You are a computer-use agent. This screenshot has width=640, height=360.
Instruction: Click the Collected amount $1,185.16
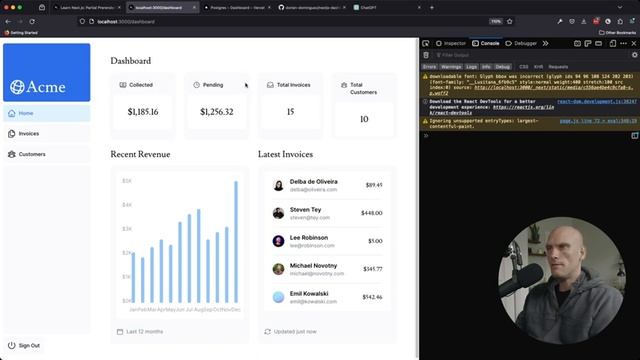pos(143,112)
